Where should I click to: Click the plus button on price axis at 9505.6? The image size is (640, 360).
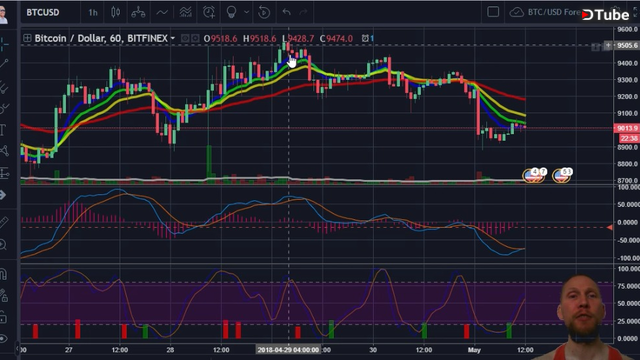pyautogui.click(x=608, y=45)
